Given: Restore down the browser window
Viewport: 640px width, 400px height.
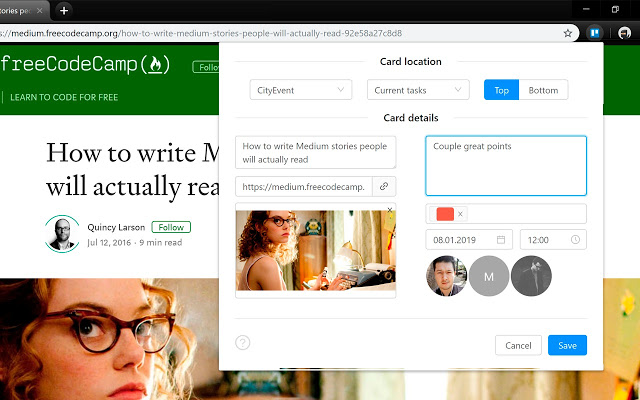Looking at the screenshot, I should tap(615, 9).
